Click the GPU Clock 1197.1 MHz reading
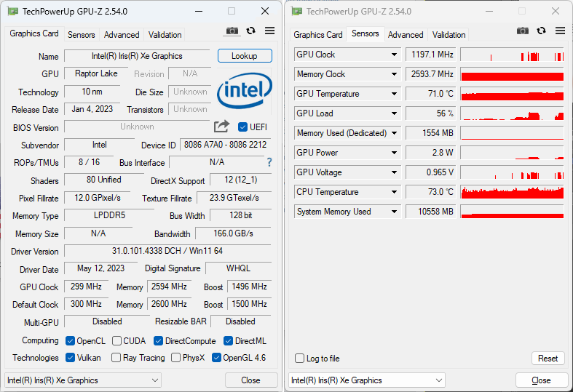 click(431, 55)
